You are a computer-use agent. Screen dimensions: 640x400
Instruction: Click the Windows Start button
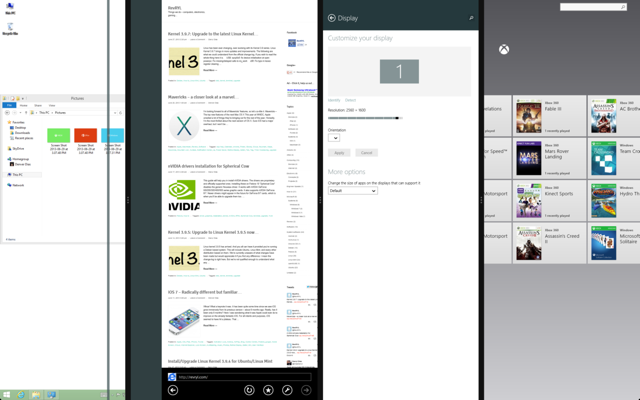pyautogui.click(x=7, y=395)
